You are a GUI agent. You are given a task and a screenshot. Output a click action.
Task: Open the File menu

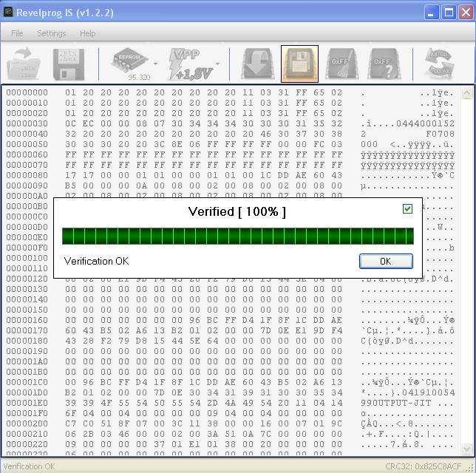[x=17, y=33]
